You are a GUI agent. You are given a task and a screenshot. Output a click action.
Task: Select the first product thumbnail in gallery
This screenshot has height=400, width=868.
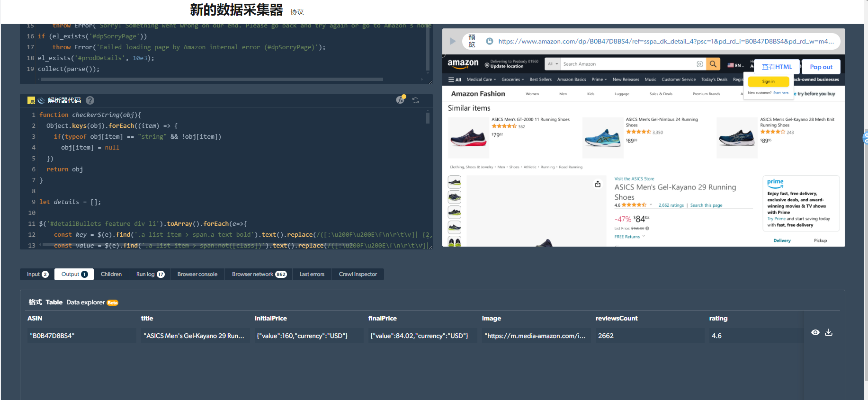point(455,182)
